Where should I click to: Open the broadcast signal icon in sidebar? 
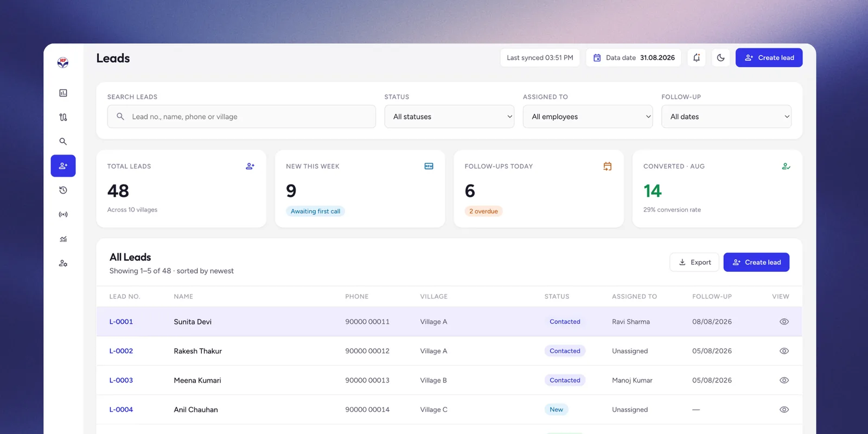point(63,214)
